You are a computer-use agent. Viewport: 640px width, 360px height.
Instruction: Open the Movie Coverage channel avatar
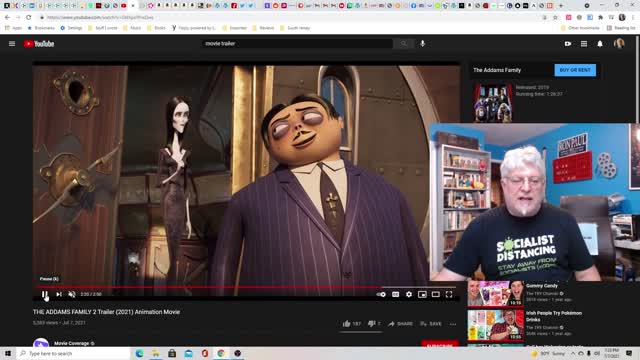point(41,342)
